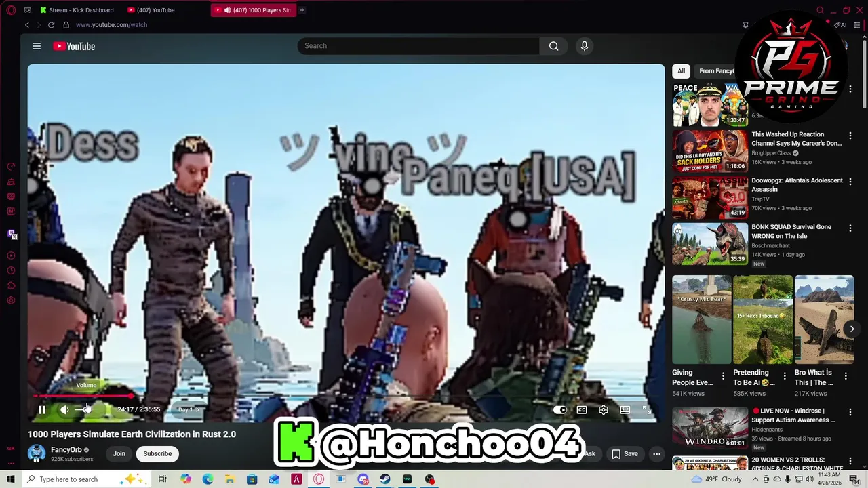Open 'Doowopgz: Atlanta's Adolescent Assassin' video
Image resolution: width=868 pixels, height=488 pixels.
pyautogui.click(x=797, y=185)
